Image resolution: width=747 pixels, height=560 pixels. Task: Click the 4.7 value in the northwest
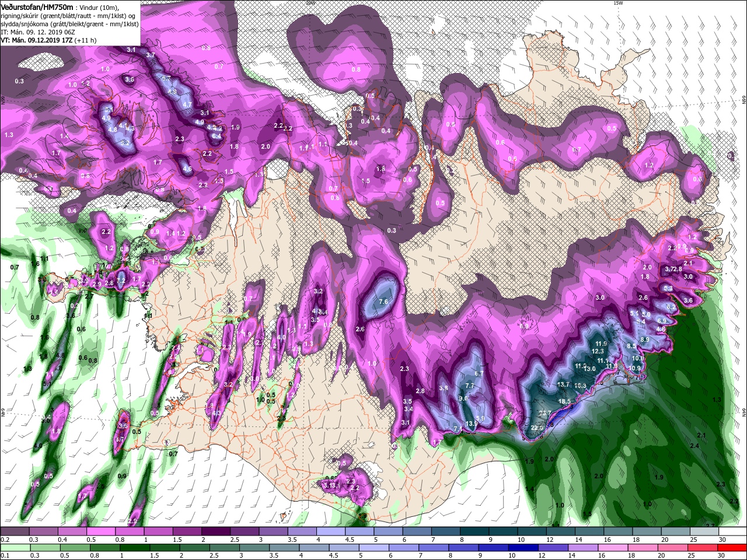(187, 104)
